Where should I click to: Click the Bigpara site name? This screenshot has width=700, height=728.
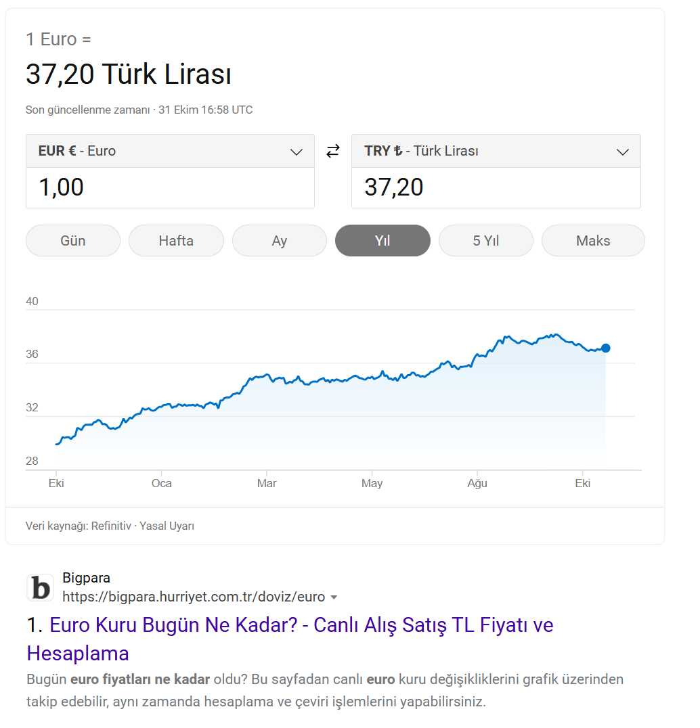(x=87, y=578)
